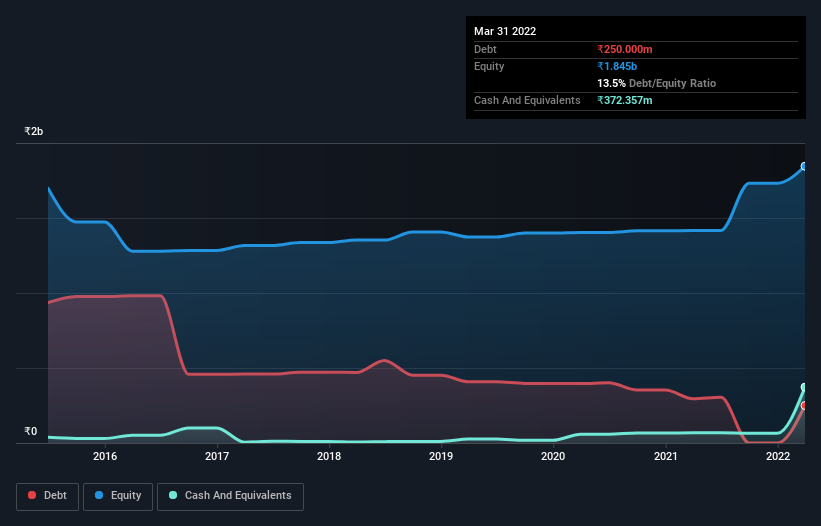
Task: Click the ₹250.000m debt value
Action: point(625,49)
